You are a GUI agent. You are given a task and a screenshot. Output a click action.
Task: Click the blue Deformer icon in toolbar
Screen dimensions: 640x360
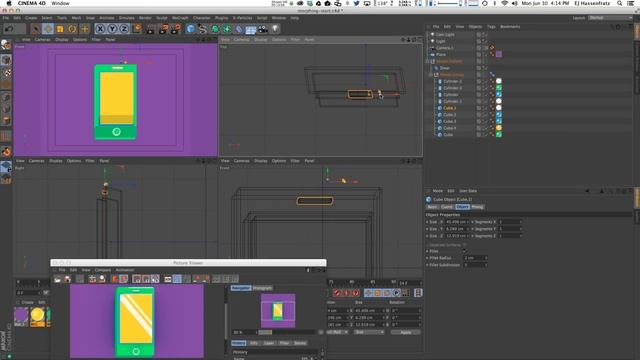(x=239, y=29)
